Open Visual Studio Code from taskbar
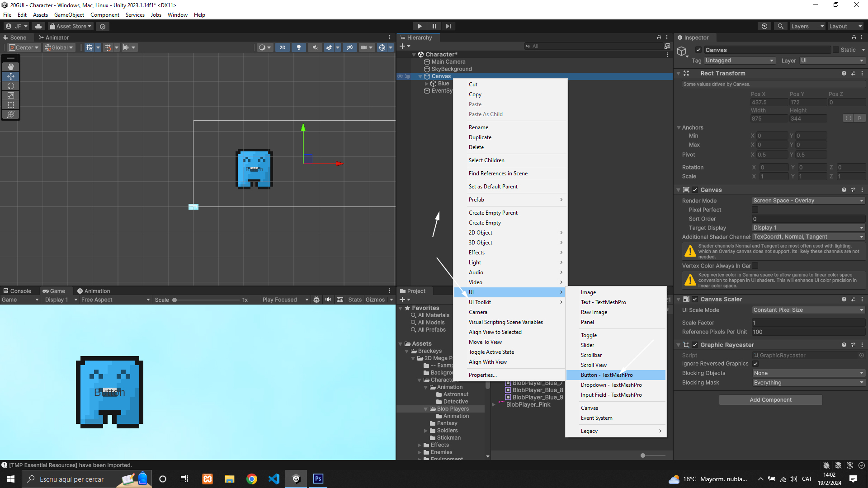Screen dimensions: 868x488 tap(274, 479)
